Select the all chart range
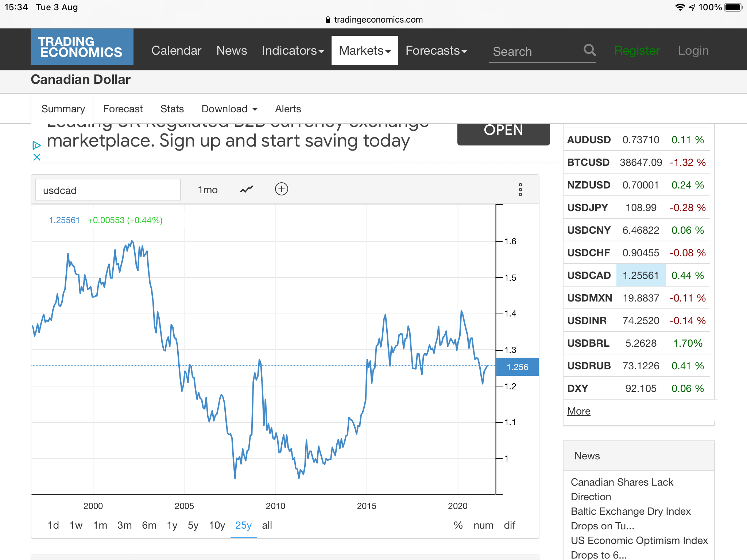747x560 pixels. tap(267, 525)
